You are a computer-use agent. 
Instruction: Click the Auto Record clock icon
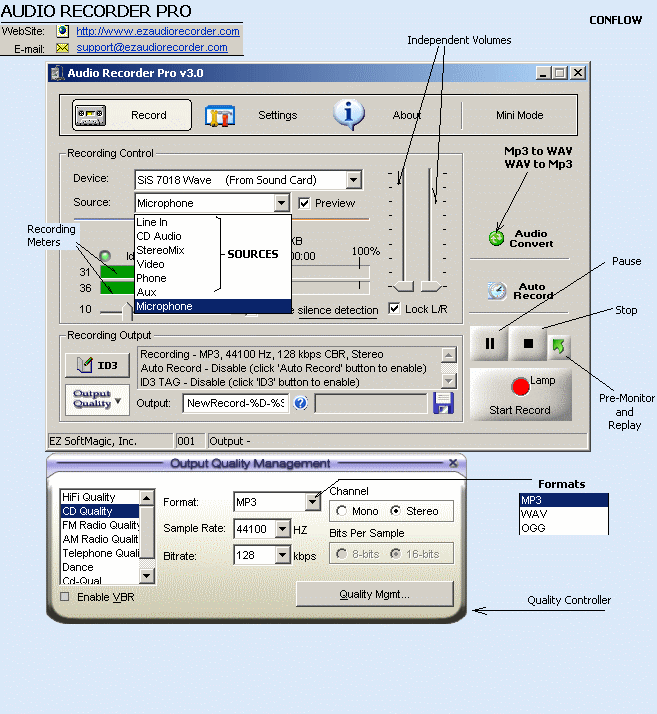click(x=497, y=291)
